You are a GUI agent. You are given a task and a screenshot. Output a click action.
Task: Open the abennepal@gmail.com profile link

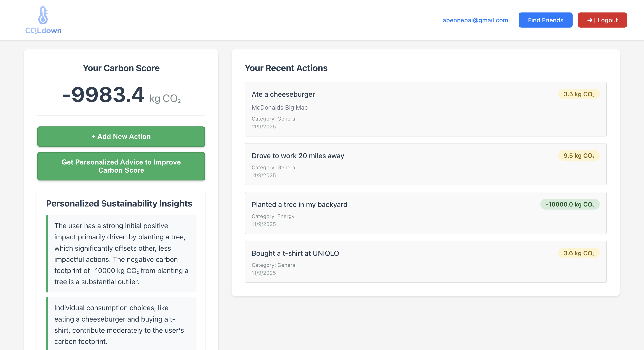tap(475, 20)
